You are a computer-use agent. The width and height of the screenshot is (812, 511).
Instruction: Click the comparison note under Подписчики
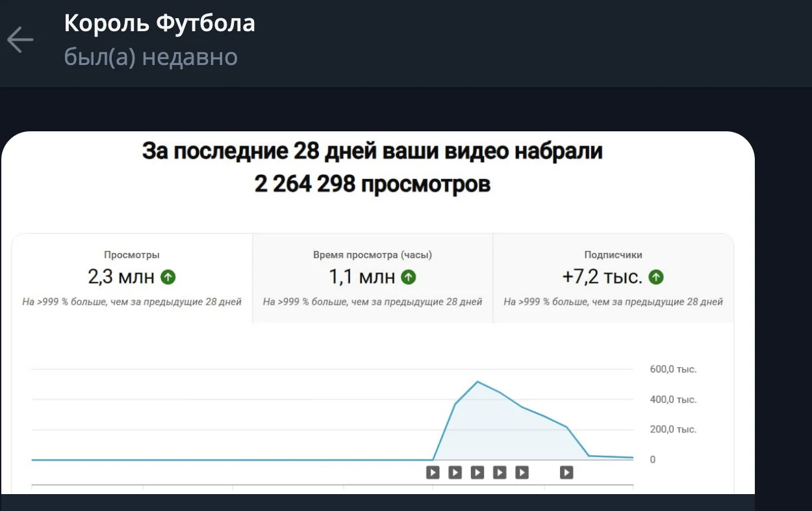(x=613, y=302)
